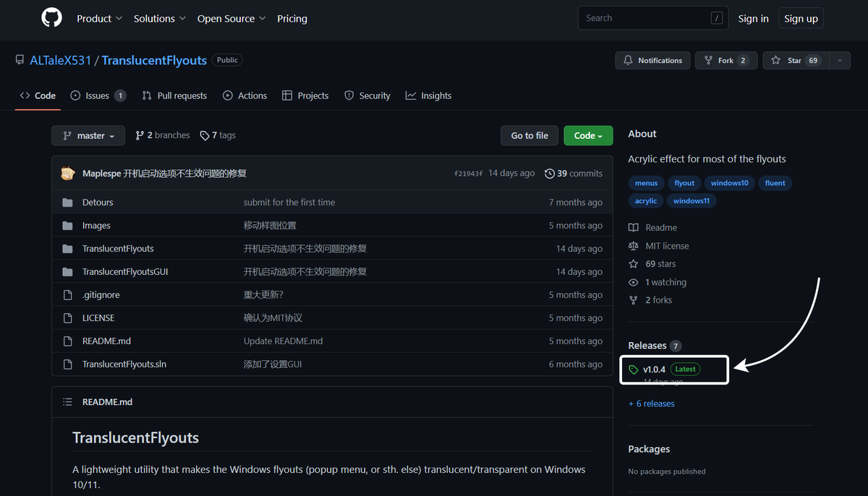
Task: Open commit message 'submit for the first time'
Action: [289, 202]
